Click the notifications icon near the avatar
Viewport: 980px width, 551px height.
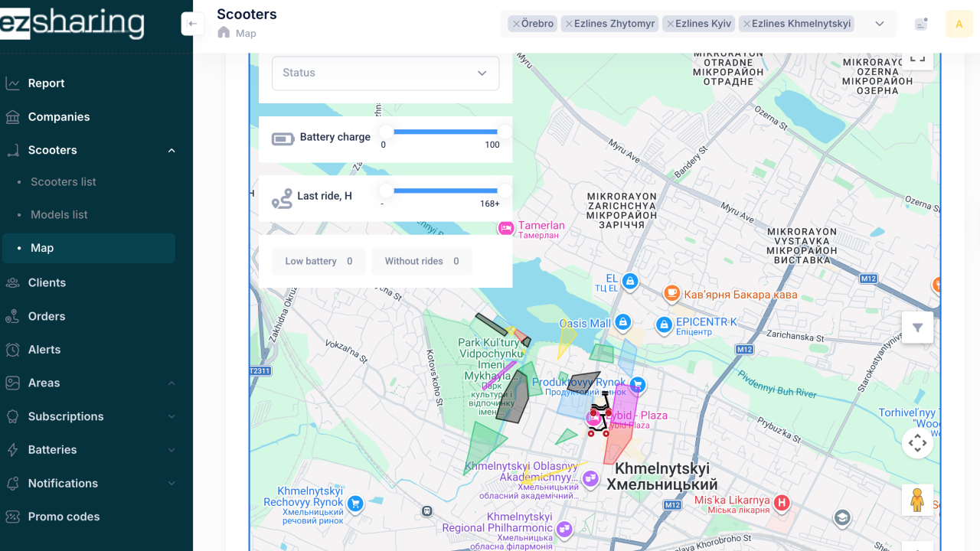coord(920,24)
